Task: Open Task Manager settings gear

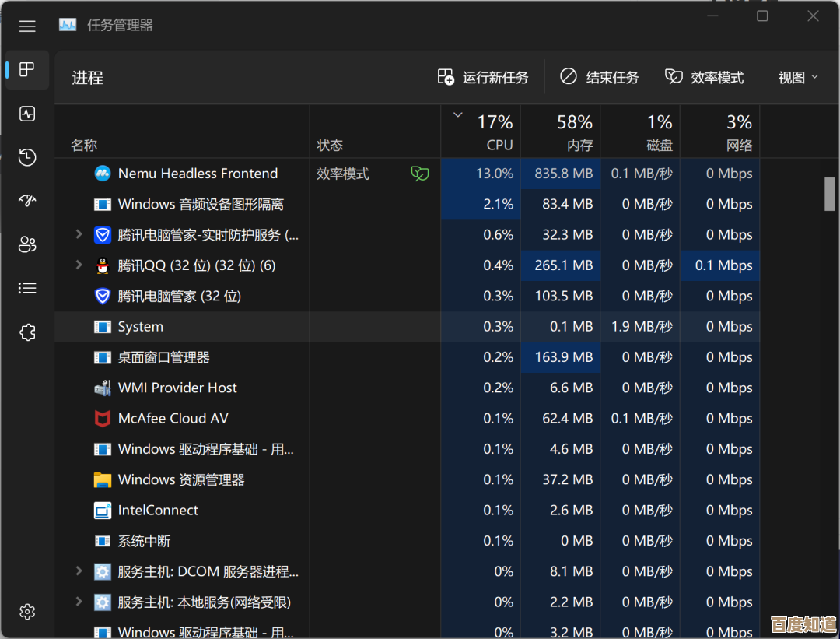Action: [x=27, y=612]
